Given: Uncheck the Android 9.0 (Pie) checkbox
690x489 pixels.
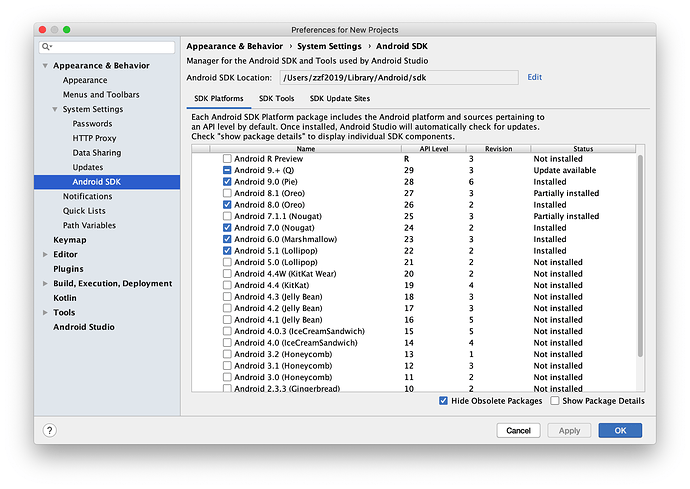Looking at the screenshot, I should [227, 182].
